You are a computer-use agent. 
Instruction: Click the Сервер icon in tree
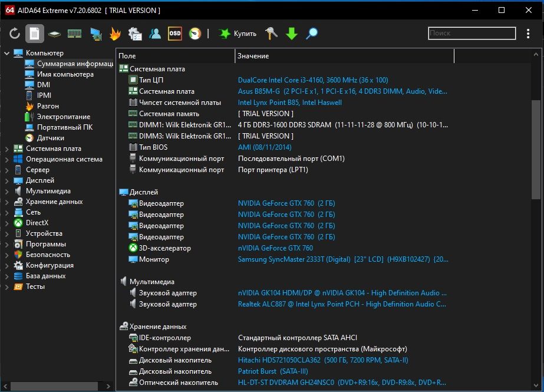pyautogui.click(x=18, y=170)
